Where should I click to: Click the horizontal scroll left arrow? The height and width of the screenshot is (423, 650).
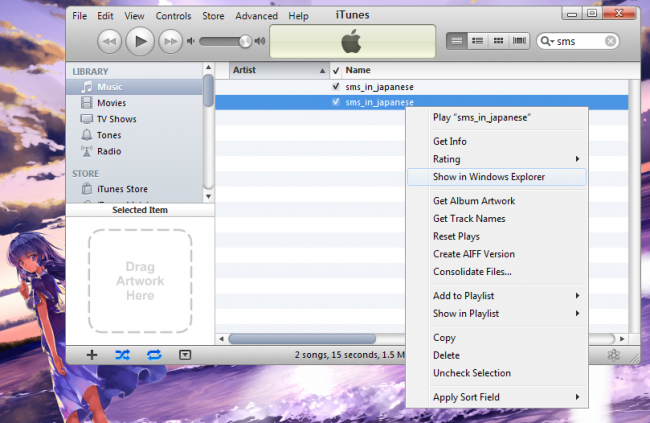221,339
